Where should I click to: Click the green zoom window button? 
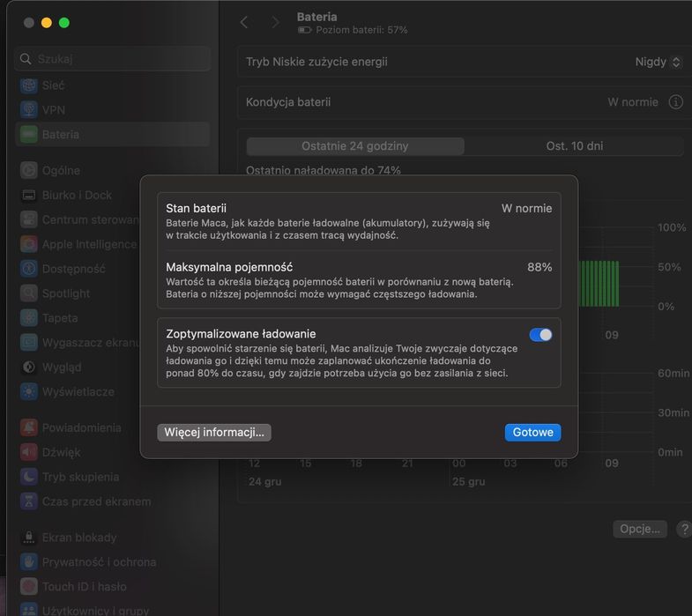64,23
